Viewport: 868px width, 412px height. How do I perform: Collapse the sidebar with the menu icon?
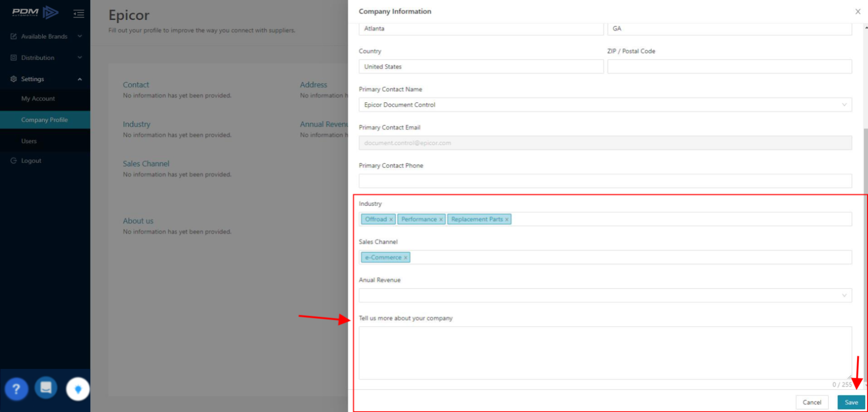(79, 13)
